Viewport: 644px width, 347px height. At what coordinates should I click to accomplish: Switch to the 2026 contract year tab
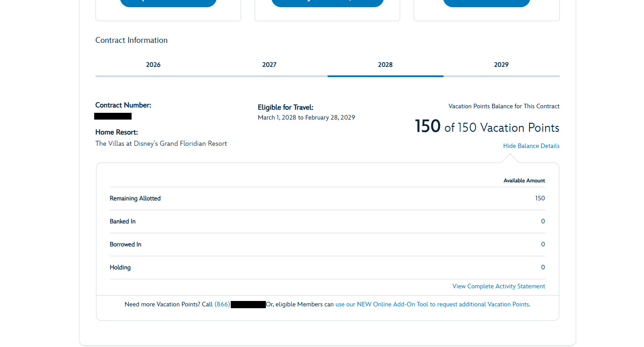pyautogui.click(x=153, y=65)
